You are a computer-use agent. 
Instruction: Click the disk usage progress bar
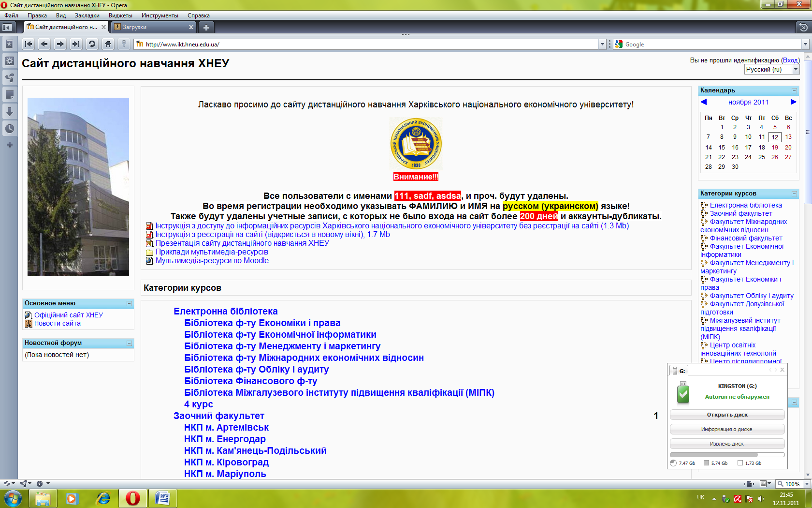click(x=727, y=455)
